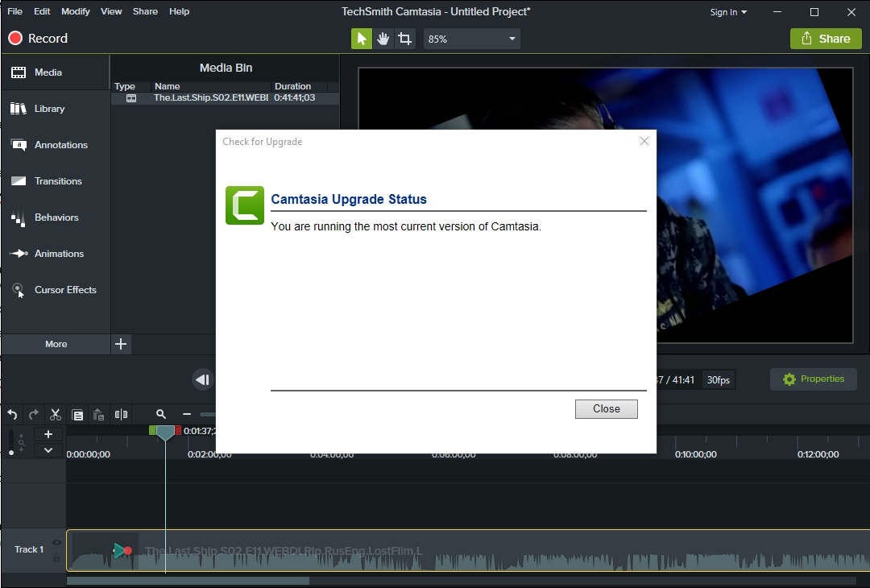870x588 pixels.
Task: Click the red playhead out-point handle
Action: (x=178, y=430)
